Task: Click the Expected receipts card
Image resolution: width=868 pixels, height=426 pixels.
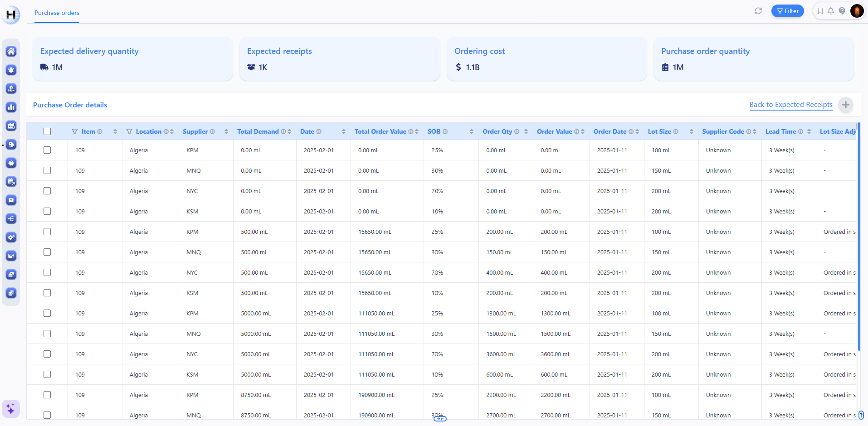Action: pos(340,59)
